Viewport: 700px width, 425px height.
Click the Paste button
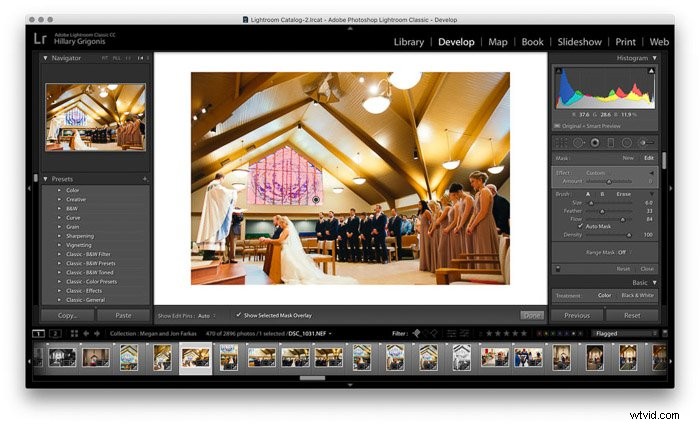point(123,315)
